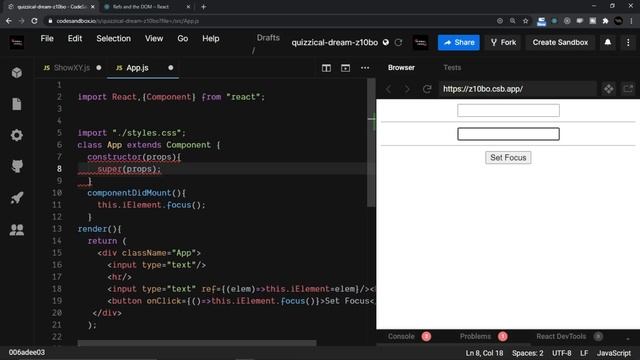This screenshot has height=360, width=640.
Task: Click the editor horizontal scrollbar
Action: click(197, 343)
